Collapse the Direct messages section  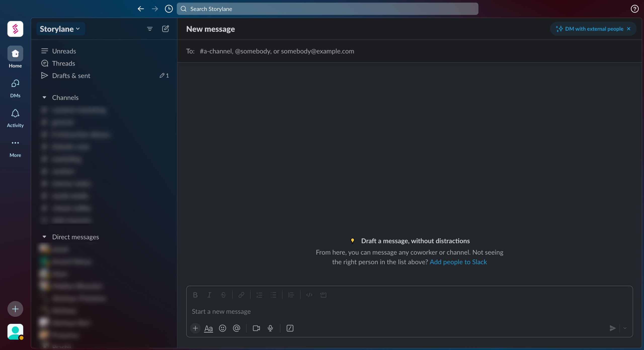[x=44, y=237]
